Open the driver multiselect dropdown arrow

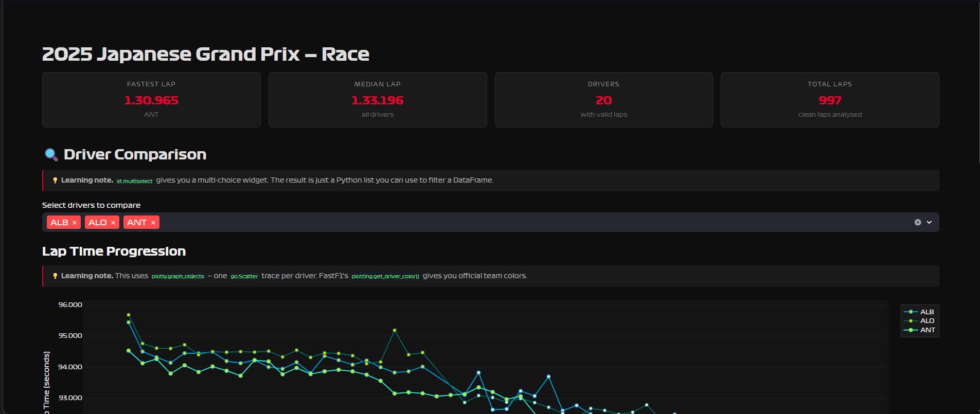click(x=929, y=222)
